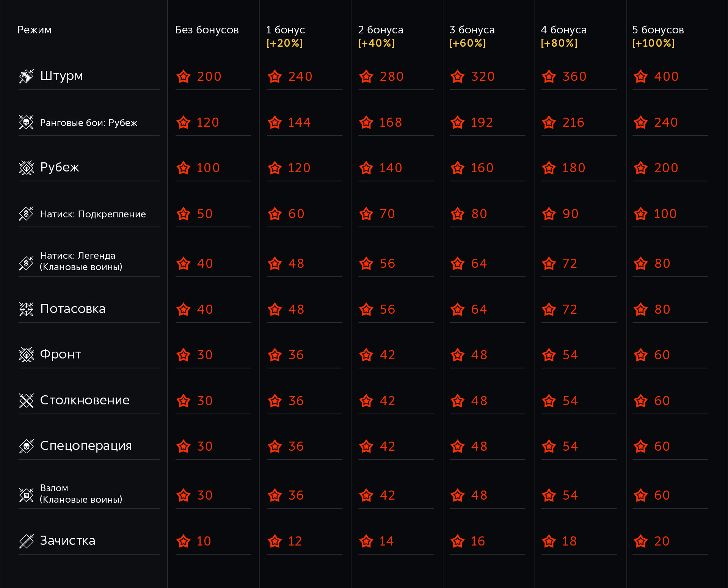This screenshot has width=728, height=588.
Task: Click the Зачистка mode label
Action: 67,541
